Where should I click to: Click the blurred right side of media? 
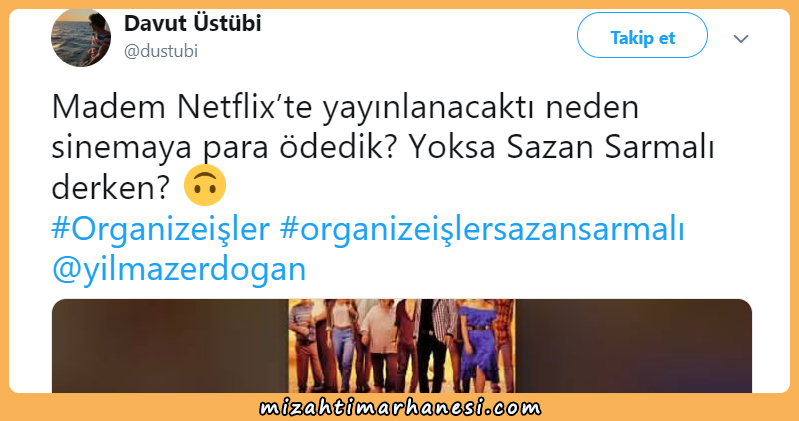[633, 346]
